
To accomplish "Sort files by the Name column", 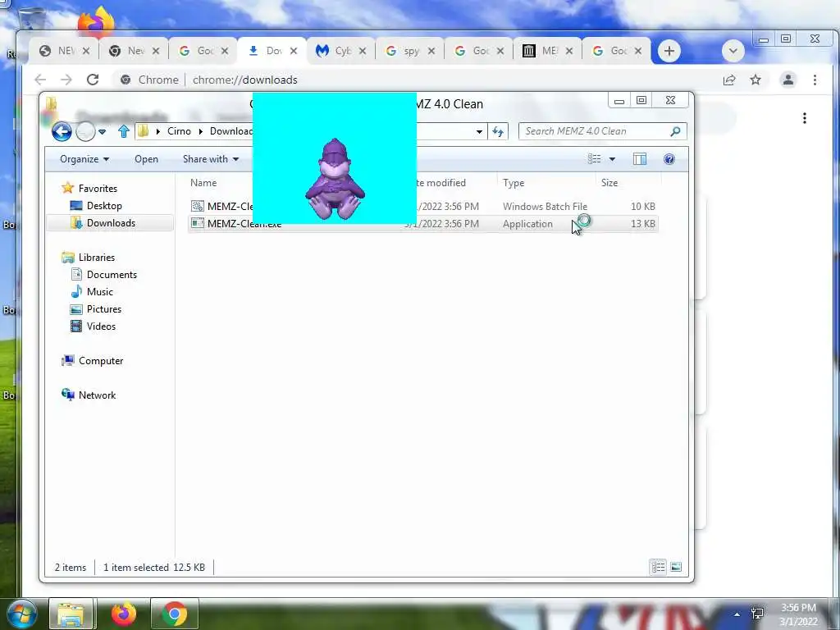I will tap(203, 183).
